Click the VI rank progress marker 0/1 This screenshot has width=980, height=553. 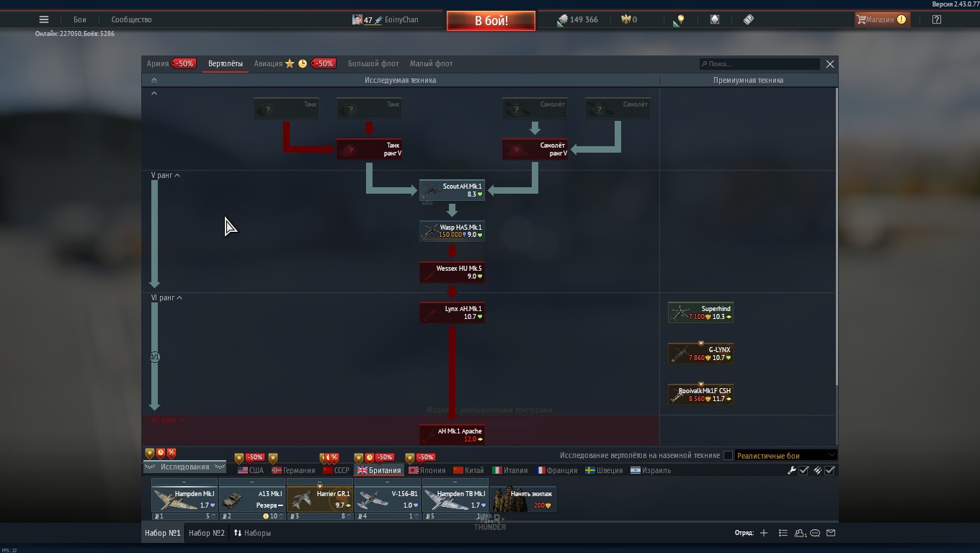tap(155, 357)
